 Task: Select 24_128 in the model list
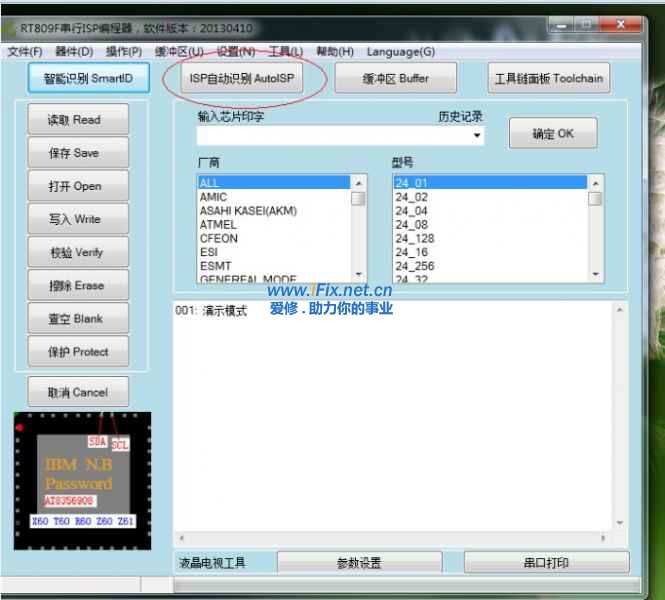414,239
